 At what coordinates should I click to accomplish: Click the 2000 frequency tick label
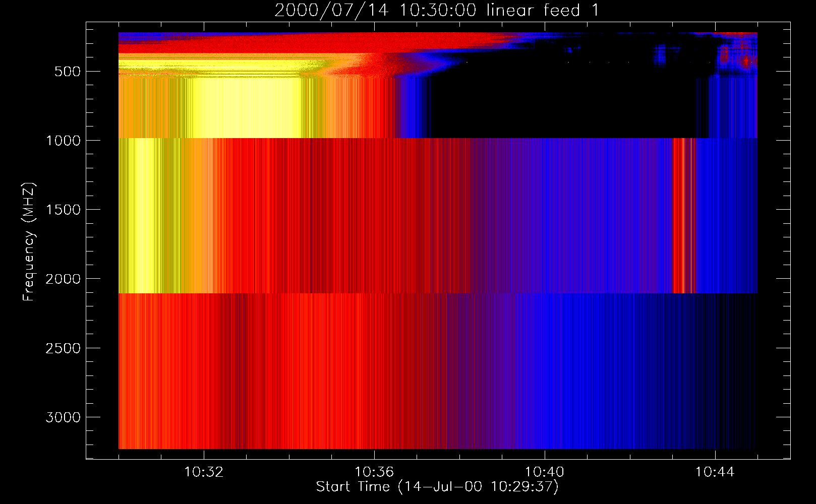[63, 279]
